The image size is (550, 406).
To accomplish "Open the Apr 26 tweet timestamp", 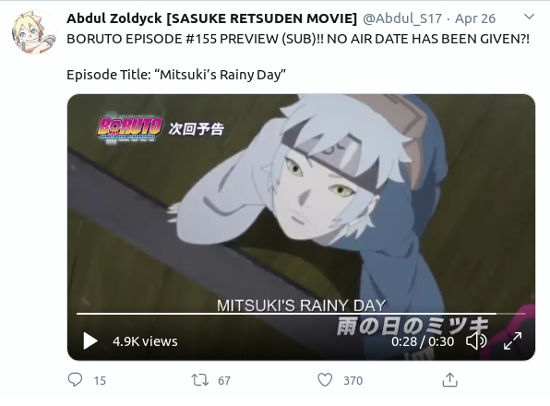I will [x=475, y=18].
